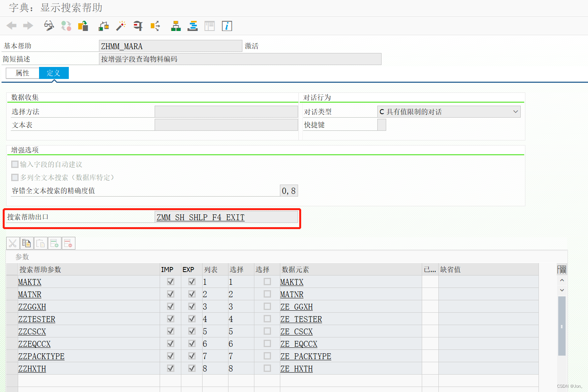Select the 定义 tab
Screen dimensions: 588x392
(53, 73)
